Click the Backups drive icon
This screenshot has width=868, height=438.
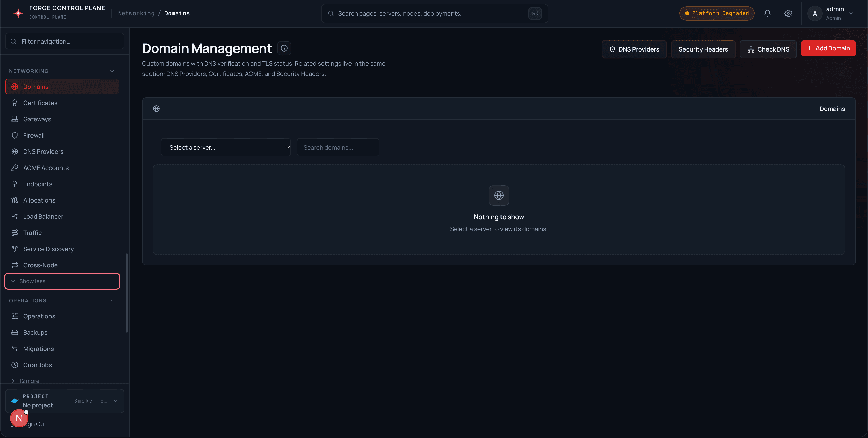(15, 332)
